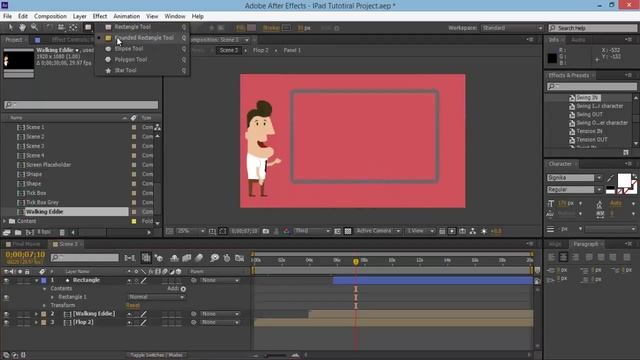Image resolution: width=640 pixels, height=360 pixels.
Task: Click the Stroke color swatch
Action: coord(287,28)
